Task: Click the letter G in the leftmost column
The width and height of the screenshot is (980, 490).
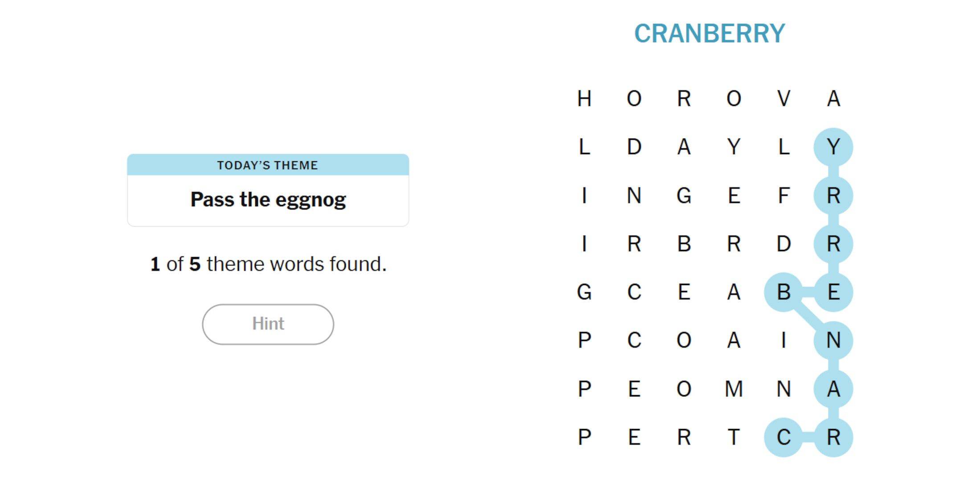Action: coord(584,292)
